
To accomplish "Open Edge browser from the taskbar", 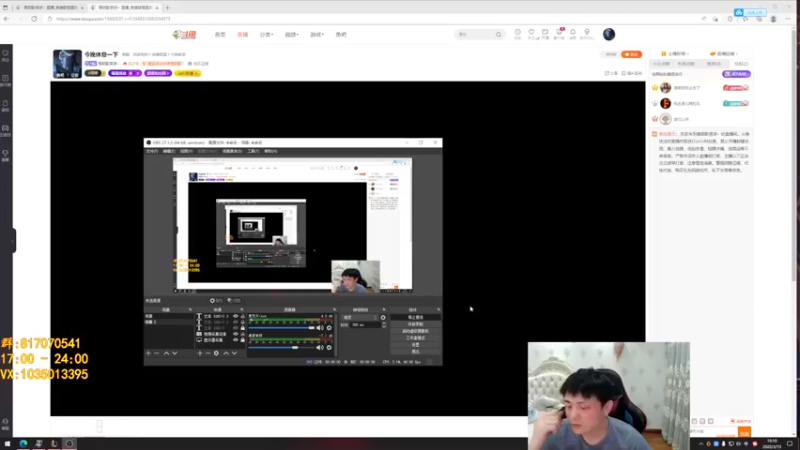I will coord(23,443).
